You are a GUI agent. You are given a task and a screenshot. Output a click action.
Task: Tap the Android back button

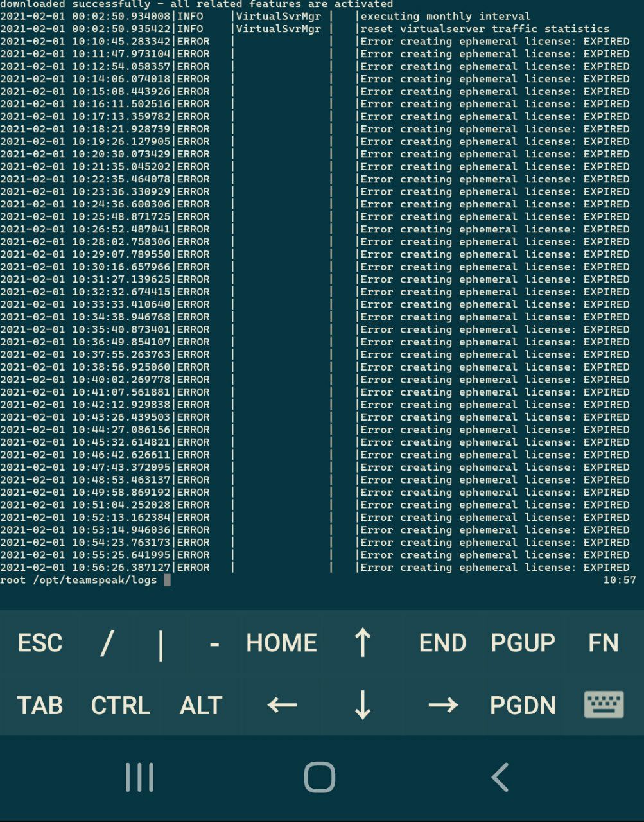tap(500, 777)
